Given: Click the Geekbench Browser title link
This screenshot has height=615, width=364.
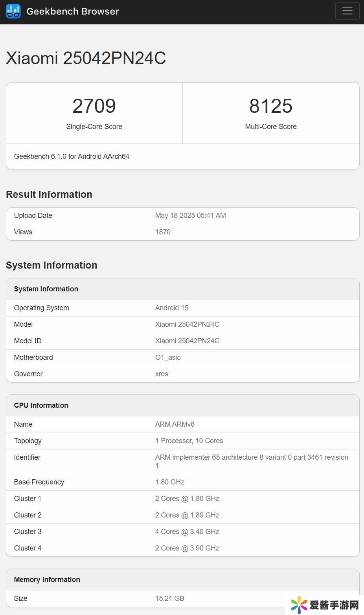Looking at the screenshot, I should (x=73, y=11).
